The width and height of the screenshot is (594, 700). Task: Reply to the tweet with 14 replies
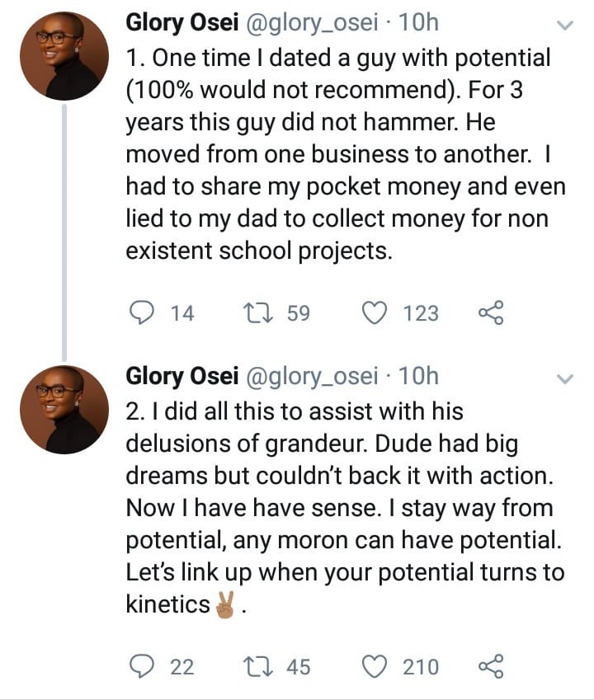click(144, 313)
